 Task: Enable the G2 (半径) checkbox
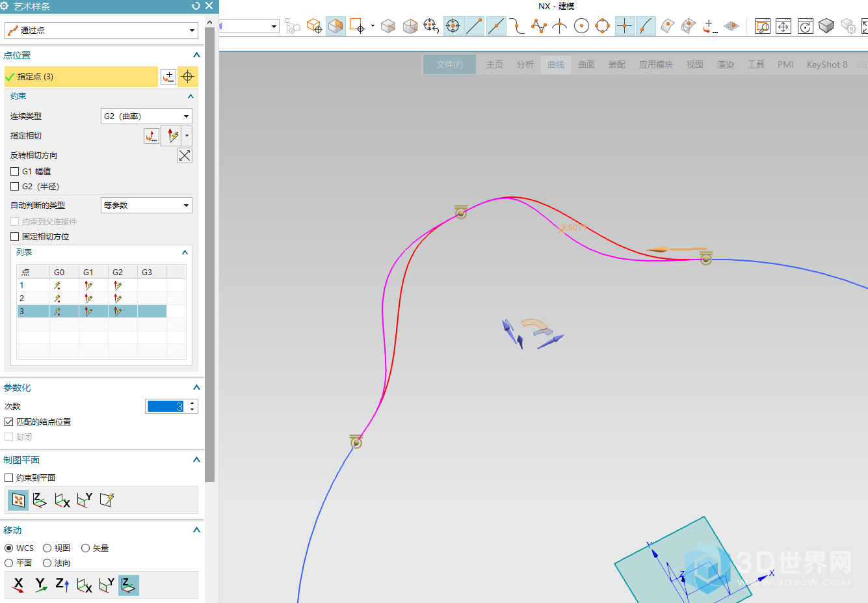pos(15,187)
